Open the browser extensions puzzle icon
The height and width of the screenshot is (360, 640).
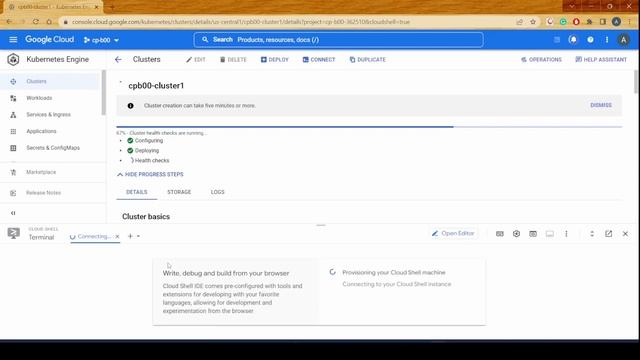589,22
